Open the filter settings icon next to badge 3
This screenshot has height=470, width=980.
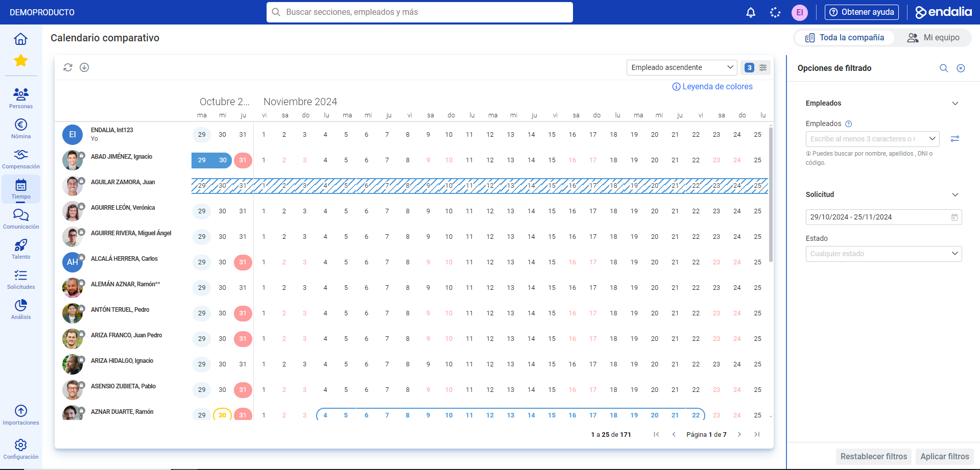[x=763, y=67]
